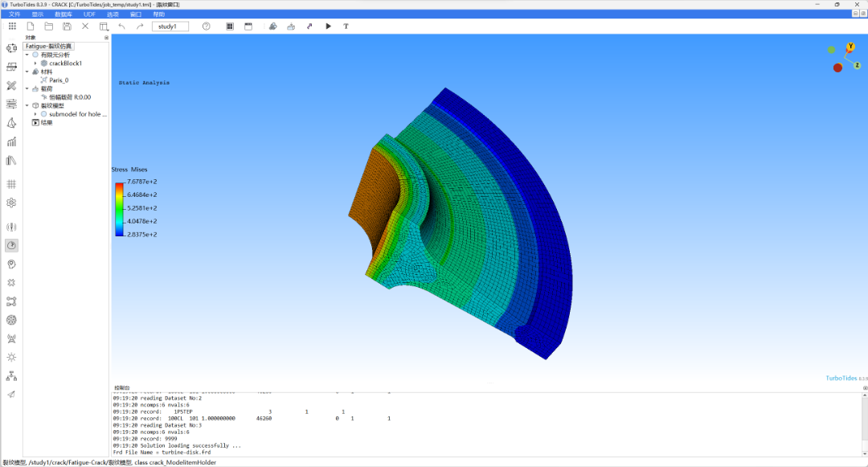Viewport: 868px width, 467px height.
Task: Click the gear settings sidebar icon
Action: pyautogui.click(x=11, y=203)
